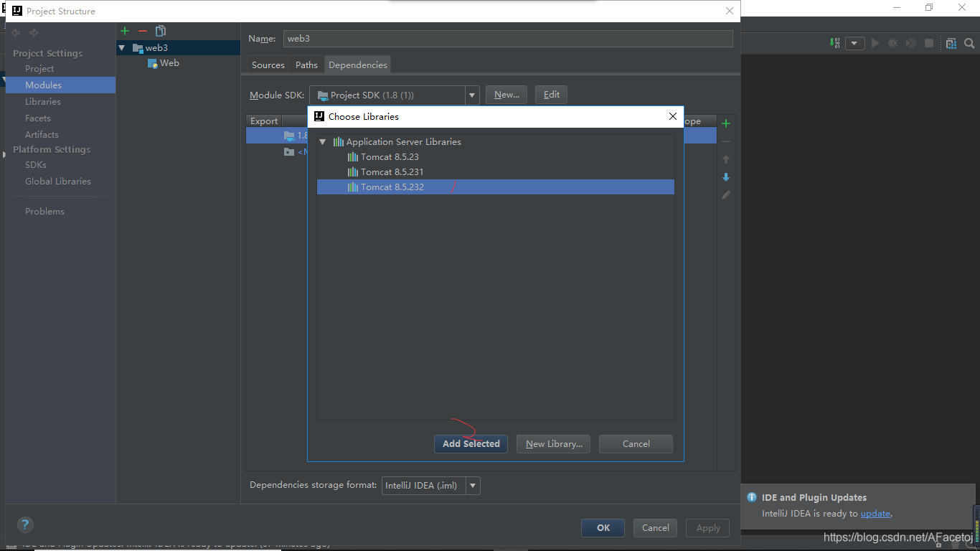Select Tomcat 8.5.231 library row
This screenshot has height=551, width=980.
pyautogui.click(x=496, y=172)
